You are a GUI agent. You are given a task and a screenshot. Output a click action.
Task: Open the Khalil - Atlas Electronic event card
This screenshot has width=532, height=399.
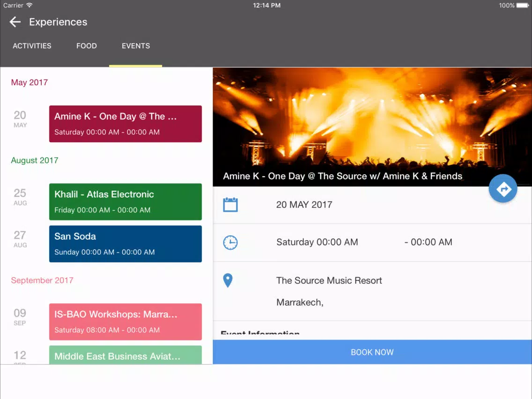[126, 202]
